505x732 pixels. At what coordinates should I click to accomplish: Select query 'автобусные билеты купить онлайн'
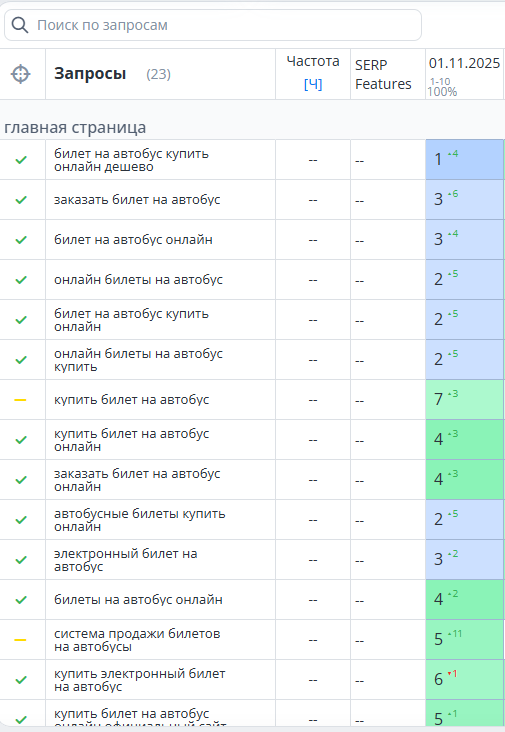pyautogui.click(x=140, y=520)
